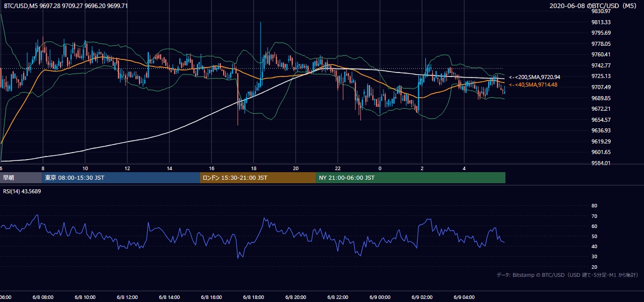Click the early morning 早朝 session bar
The image size is (644, 302).
21,178
